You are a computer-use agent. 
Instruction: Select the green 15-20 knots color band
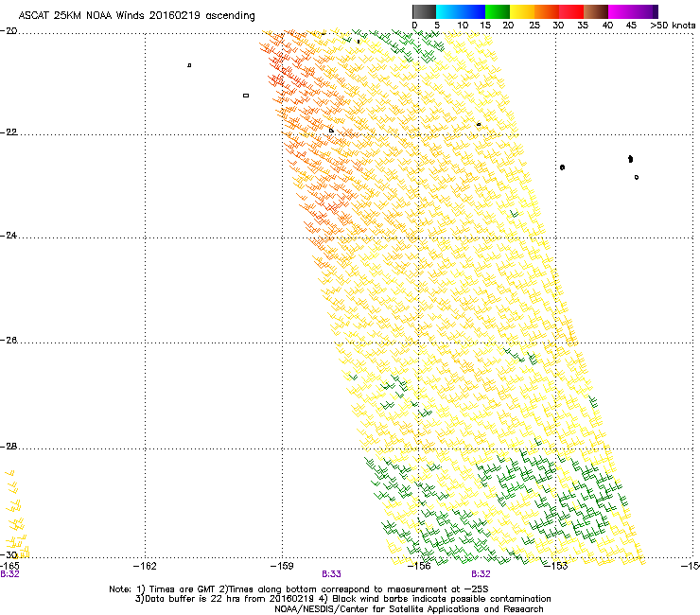coord(498,11)
